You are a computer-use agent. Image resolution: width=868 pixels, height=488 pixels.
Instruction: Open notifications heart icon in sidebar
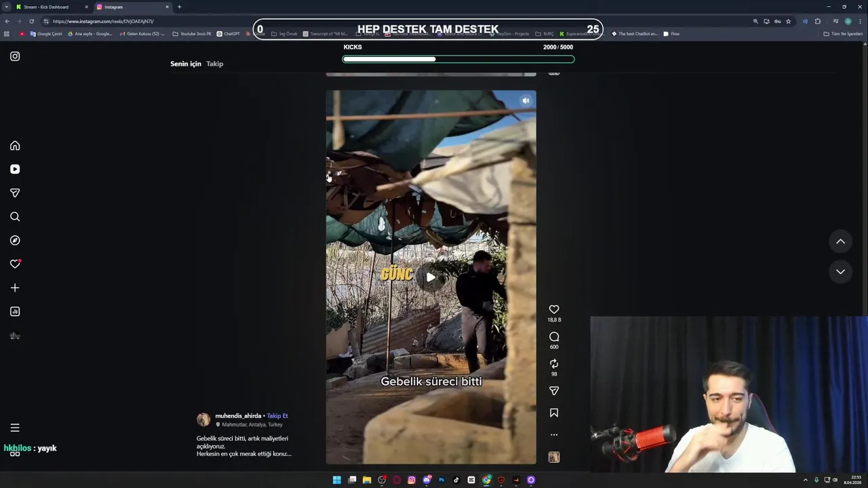15,264
